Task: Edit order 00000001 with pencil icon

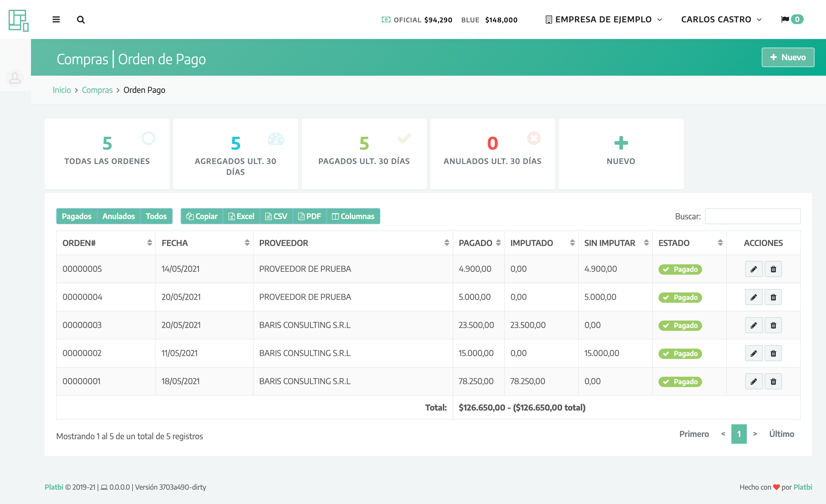Action: click(754, 382)
